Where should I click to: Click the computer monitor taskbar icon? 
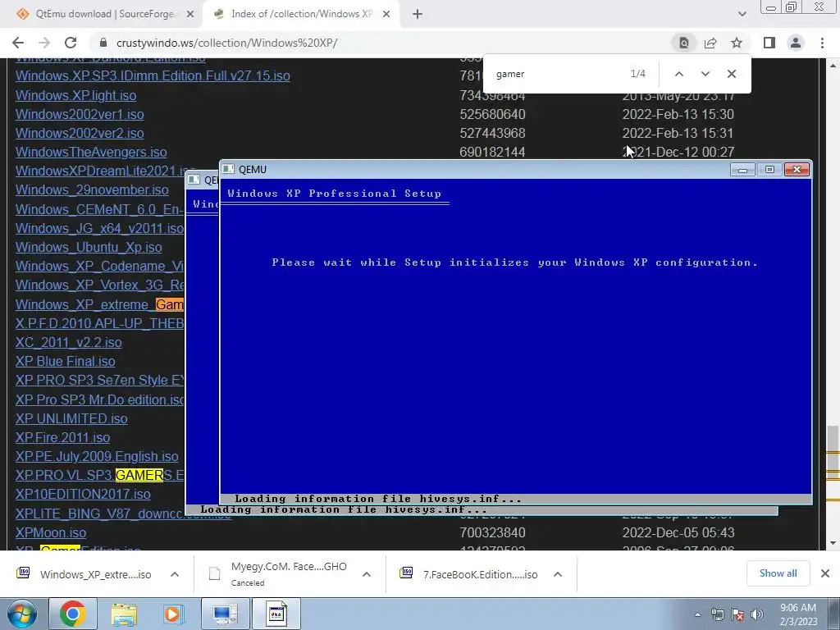[225, 614]
